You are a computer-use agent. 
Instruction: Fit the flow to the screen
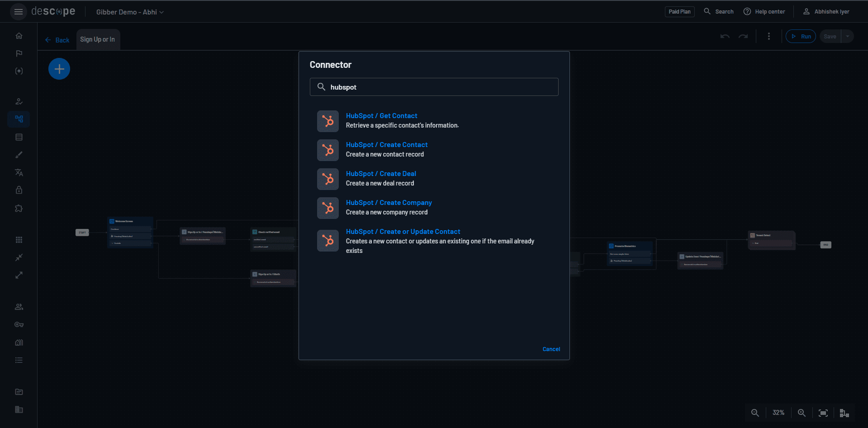pyautogui.click(x=823, y=413)
